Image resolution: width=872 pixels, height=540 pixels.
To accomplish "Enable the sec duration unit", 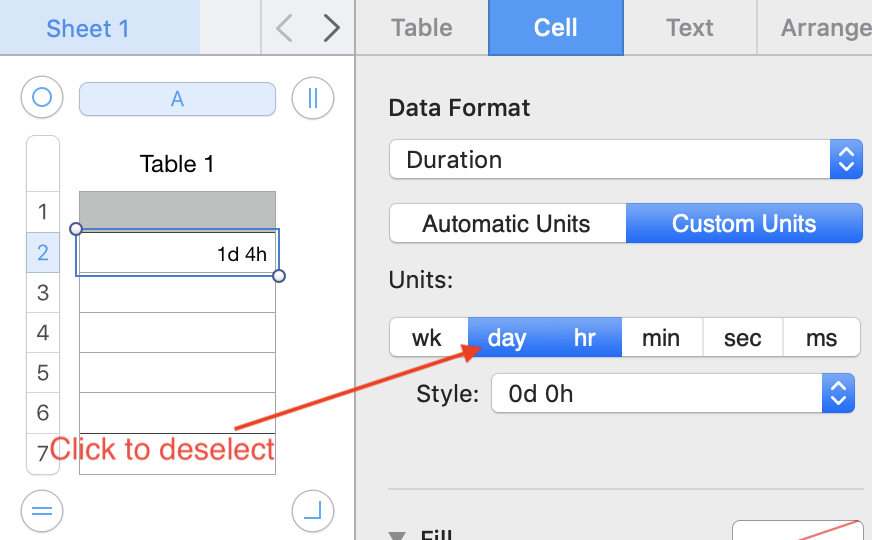I will tap(742, 338).
